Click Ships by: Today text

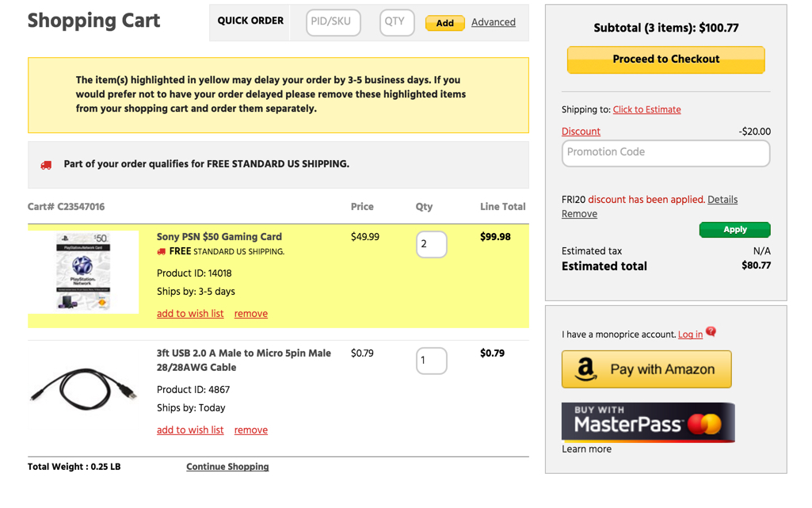(191, 407)
